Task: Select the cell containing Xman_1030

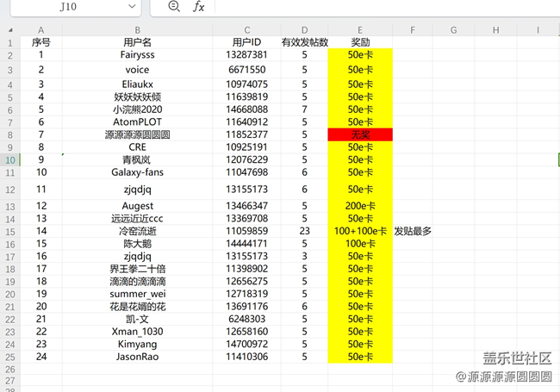Action: coord(137,332)
